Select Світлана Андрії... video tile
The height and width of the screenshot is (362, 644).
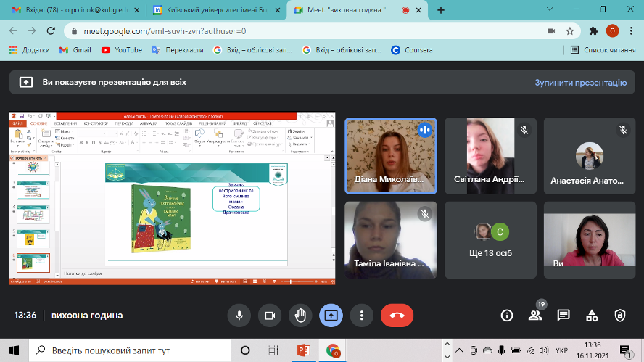[490, 156]
